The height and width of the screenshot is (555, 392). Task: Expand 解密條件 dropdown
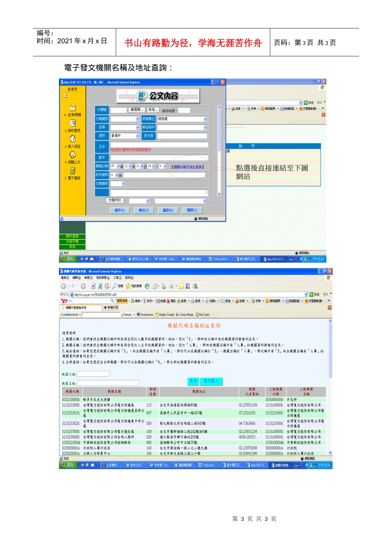click(x=205, y=128)
